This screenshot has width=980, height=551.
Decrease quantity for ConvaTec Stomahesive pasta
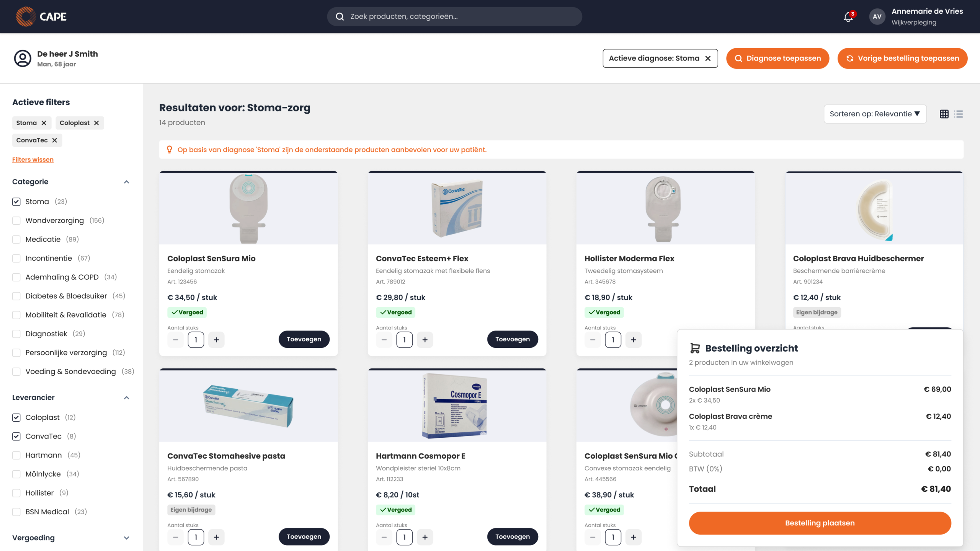point(175,537)
